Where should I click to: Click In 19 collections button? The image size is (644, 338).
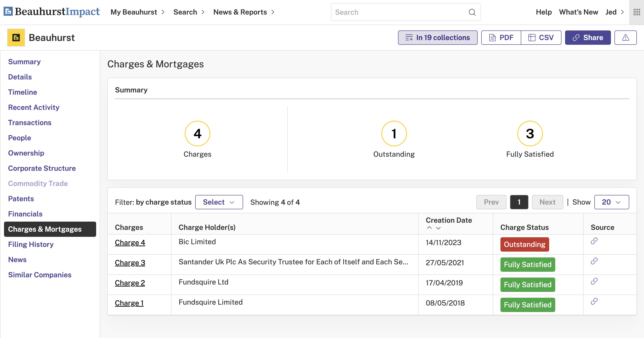(438, 38)
